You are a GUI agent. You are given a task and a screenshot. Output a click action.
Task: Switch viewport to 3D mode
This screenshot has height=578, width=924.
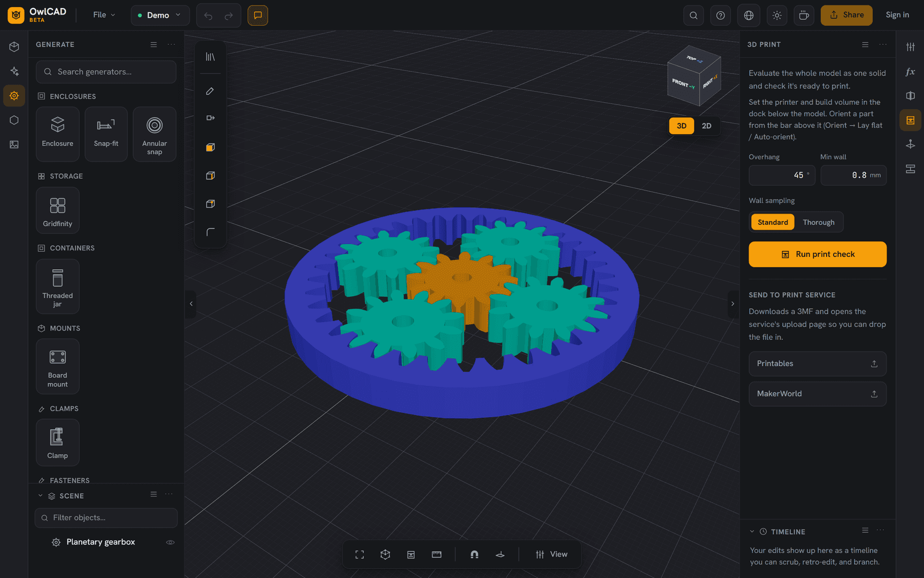pyautogui.click(x=681, y=126)
